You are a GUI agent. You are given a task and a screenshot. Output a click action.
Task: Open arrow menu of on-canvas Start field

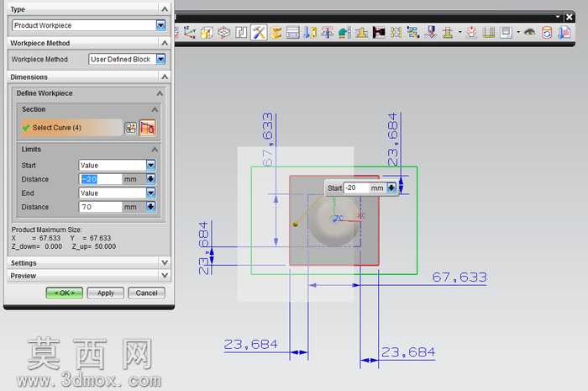391,188
